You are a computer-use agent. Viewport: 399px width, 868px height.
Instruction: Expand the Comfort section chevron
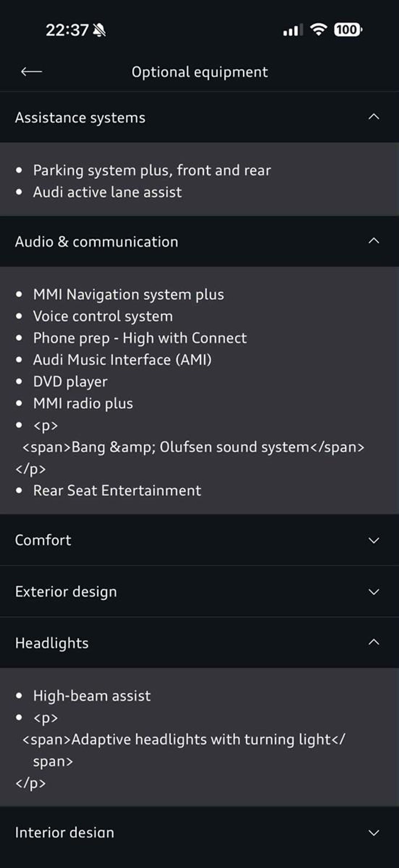[374, 540]
